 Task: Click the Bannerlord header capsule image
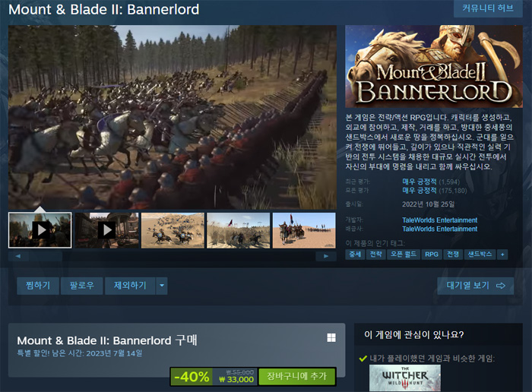[x=434, y=66]
